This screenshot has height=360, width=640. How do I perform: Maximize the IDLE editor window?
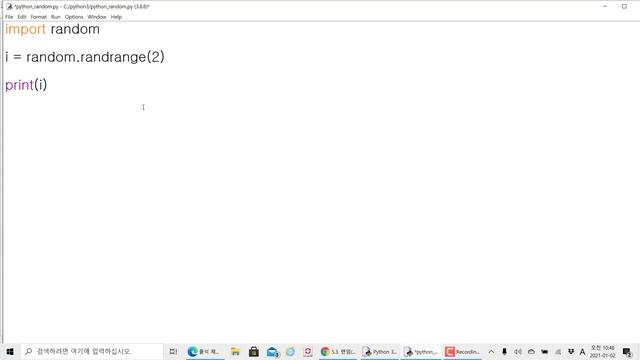624,7
